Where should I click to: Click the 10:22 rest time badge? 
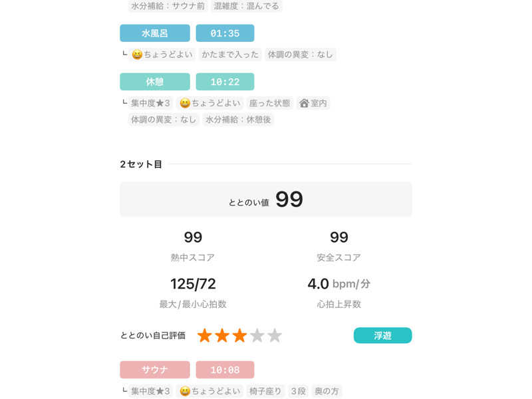point(225,82)
